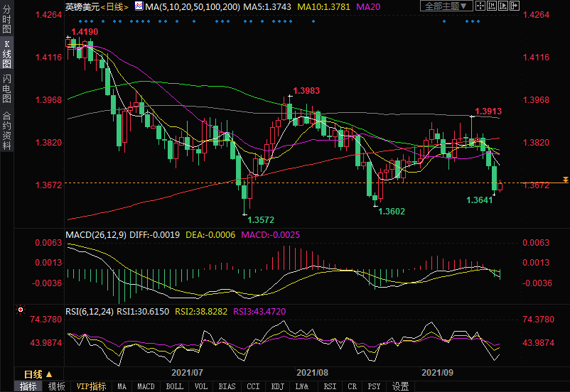Switch to 分时图 side tab

[6, 20]
